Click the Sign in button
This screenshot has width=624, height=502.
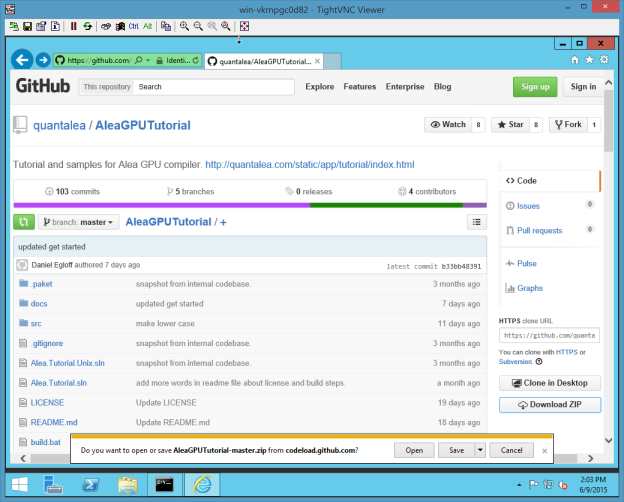point(583,87)
